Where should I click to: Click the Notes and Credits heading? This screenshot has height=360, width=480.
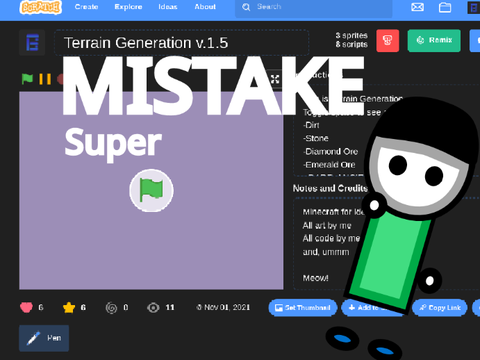coord(330,188)
